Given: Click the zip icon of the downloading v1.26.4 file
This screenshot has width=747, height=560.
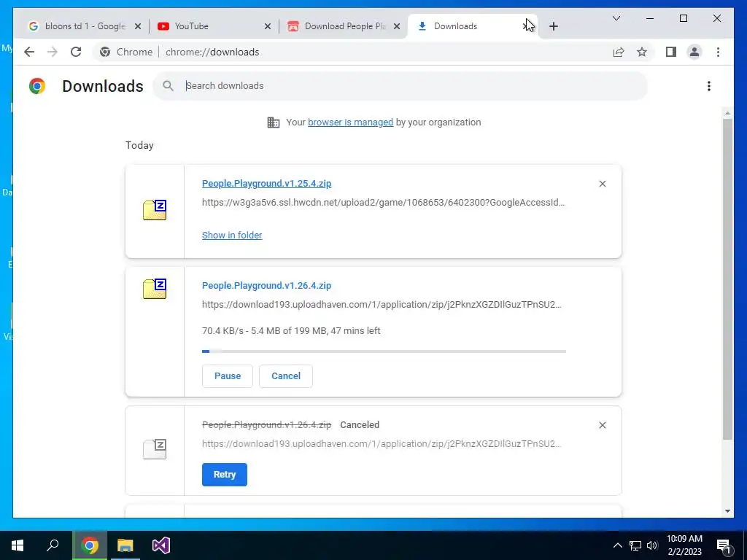Looking at the screenshot, I should [155, 289].
